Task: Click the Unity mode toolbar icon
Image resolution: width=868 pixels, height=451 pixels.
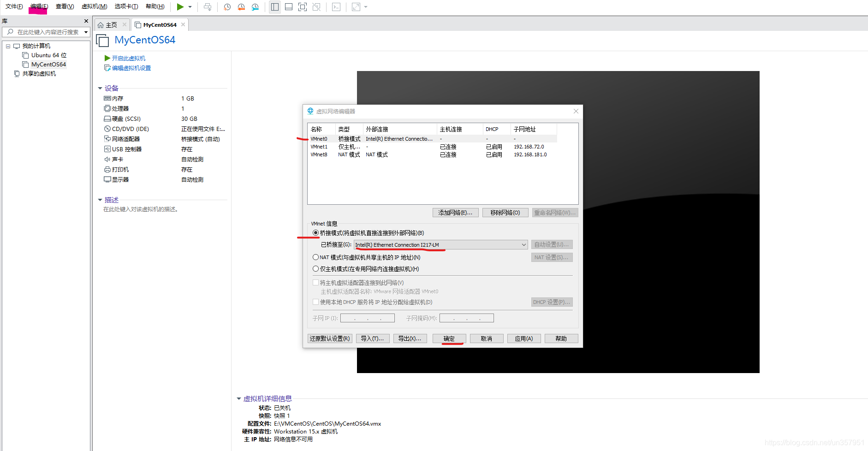Action: point(316,7)
